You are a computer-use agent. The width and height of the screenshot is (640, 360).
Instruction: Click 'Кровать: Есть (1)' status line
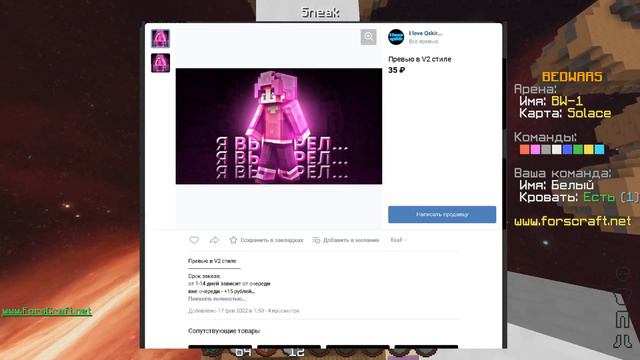578,197
